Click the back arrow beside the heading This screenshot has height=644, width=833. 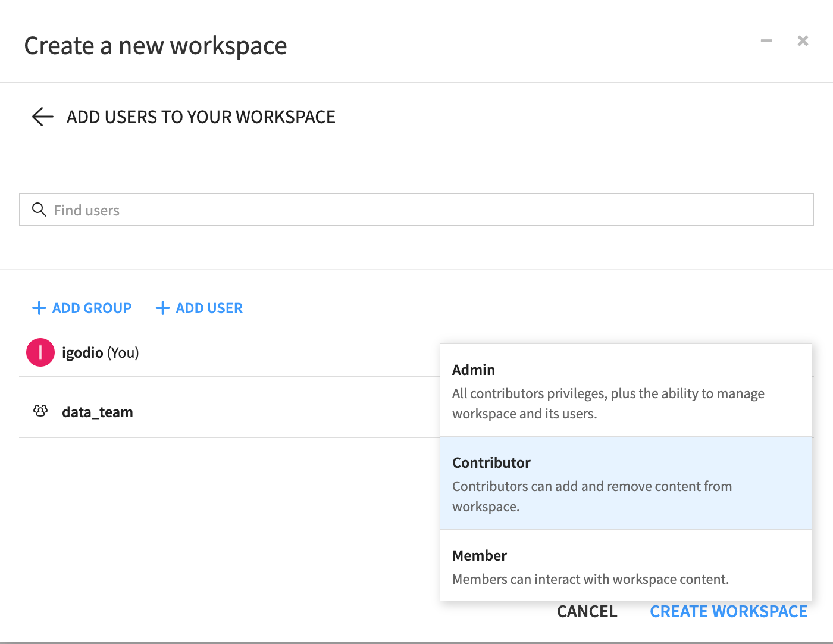(42, 117)
